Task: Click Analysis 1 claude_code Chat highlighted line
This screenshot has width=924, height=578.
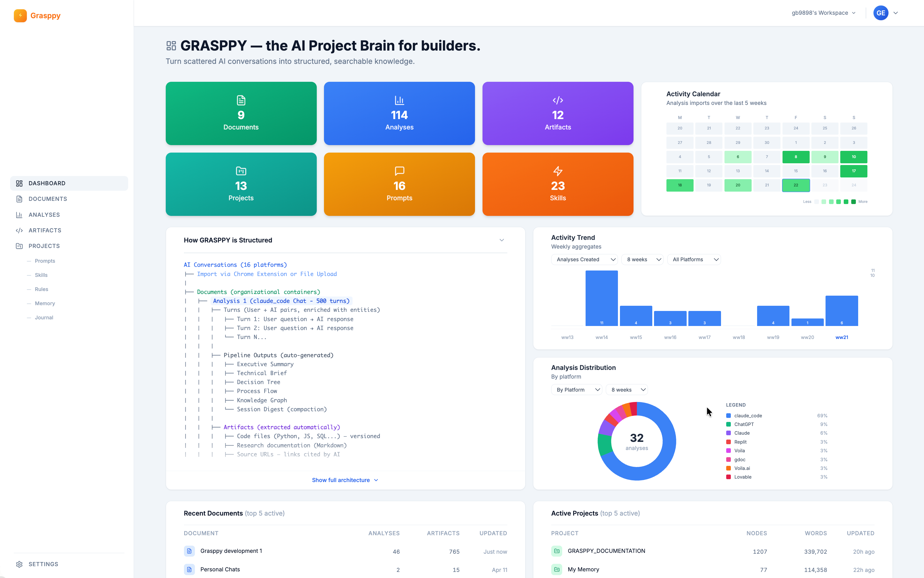Action: (x=281, y=301)
